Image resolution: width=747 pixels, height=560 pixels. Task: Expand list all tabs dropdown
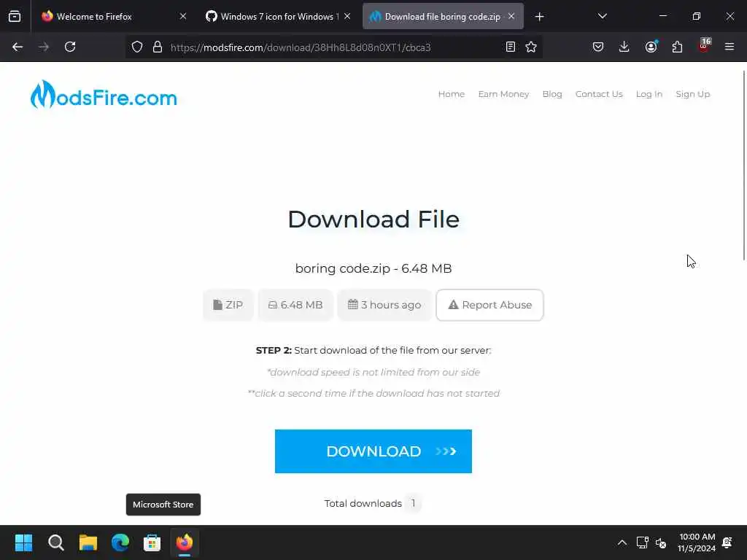(602, 17)
